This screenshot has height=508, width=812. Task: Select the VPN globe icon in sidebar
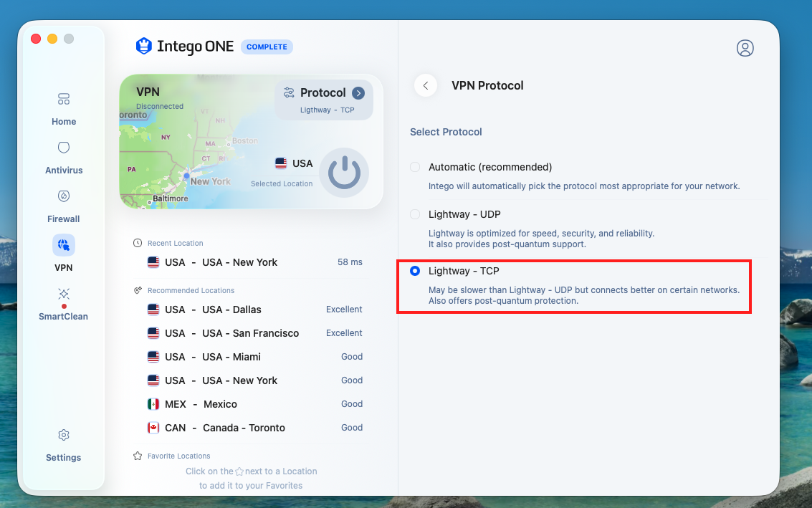(x=64, y=245)
